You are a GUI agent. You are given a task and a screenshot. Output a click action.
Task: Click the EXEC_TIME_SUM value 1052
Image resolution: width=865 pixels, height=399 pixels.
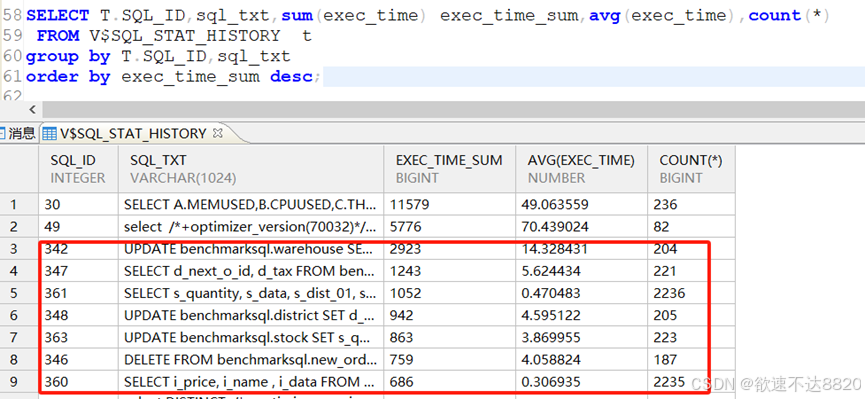[450, 293]
